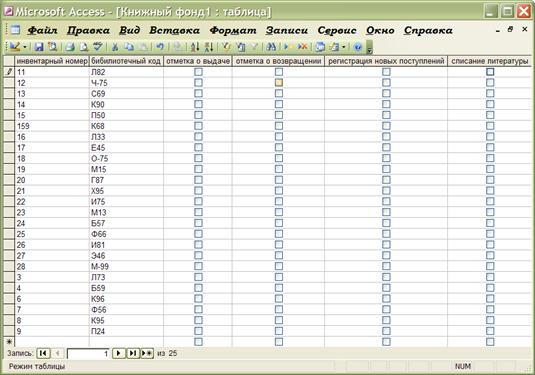
Task: Click the record number input field
Action: coord(88,354)
